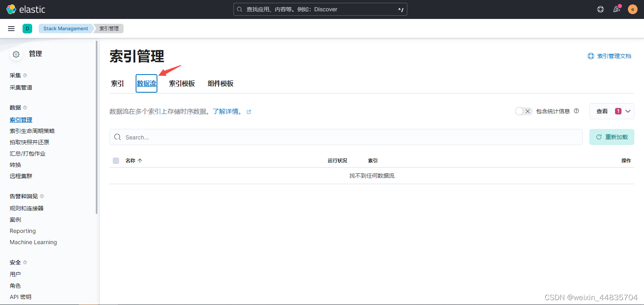
Task: Select the 数据流 tab
Action: point(147,83)
